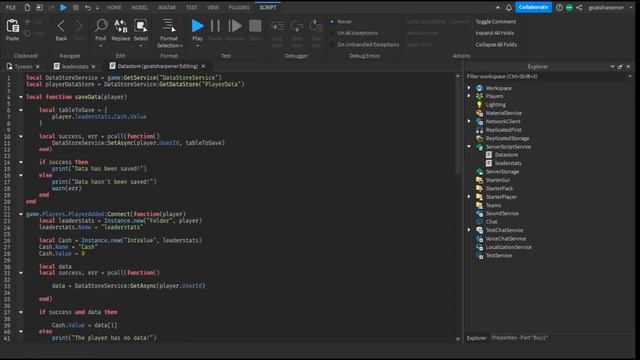Click Collapse All Folds action

pyautogui.click(x=496, y=44)
